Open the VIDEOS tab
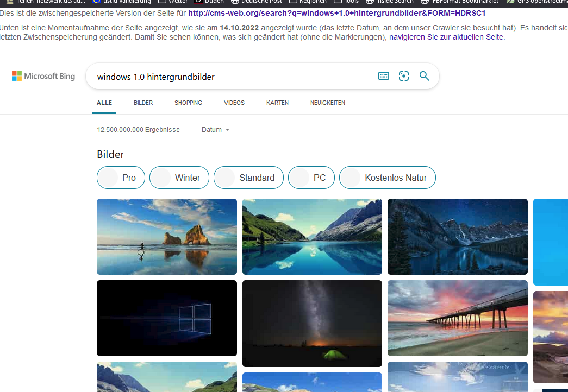The image size is (568, 392). coord(234,103)
